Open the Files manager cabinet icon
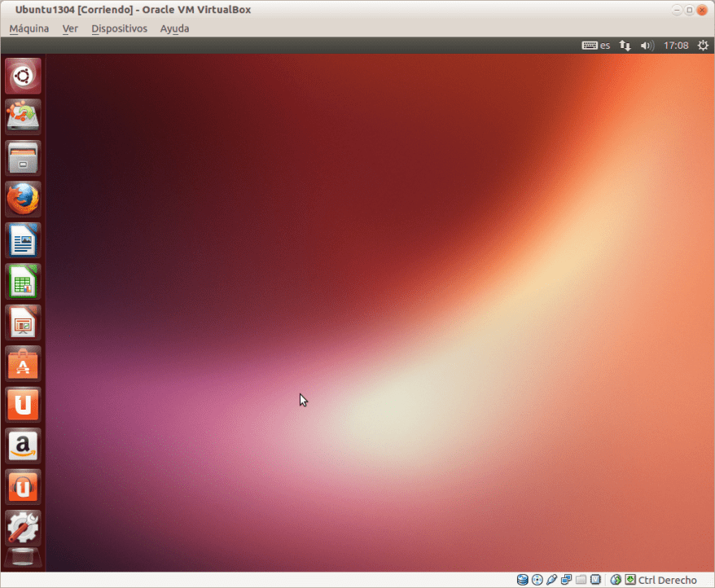This screenshot has height=588, width=715. (23, 158)
